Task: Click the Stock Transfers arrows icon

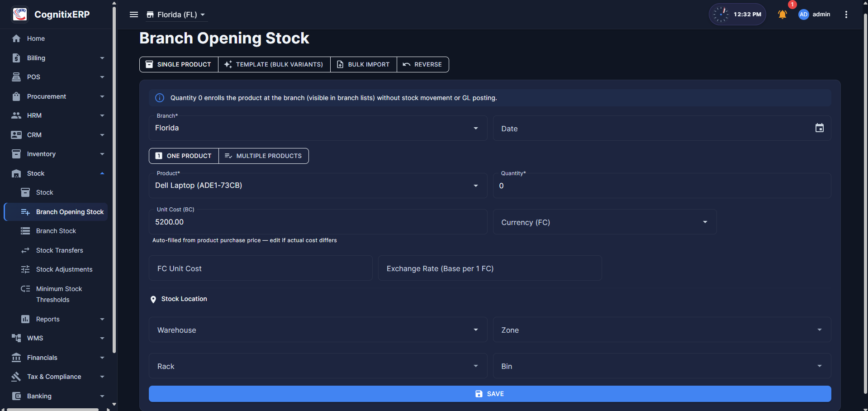Action: point(25,250)
